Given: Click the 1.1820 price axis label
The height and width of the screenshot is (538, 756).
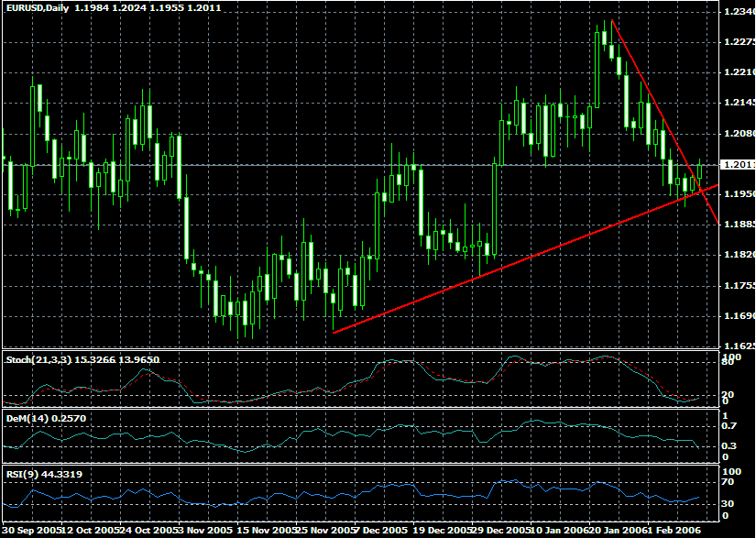Looking at the screenshot, I should point(740,255).
